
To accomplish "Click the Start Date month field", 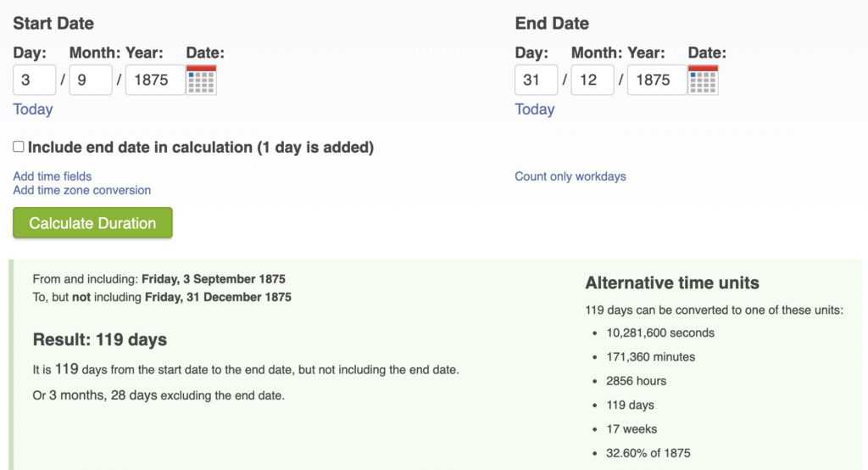I will 91,80.
